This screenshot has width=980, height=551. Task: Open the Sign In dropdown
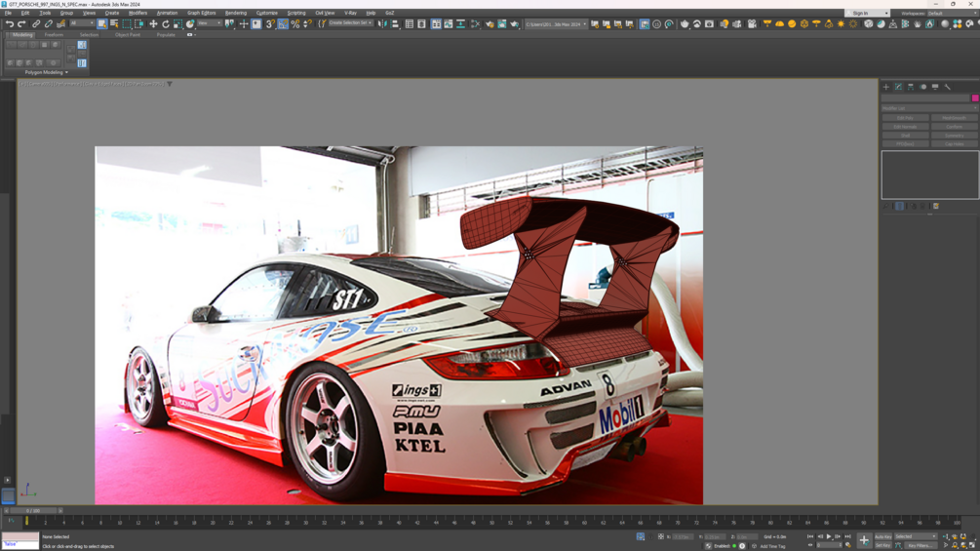[x=866, y=13]
